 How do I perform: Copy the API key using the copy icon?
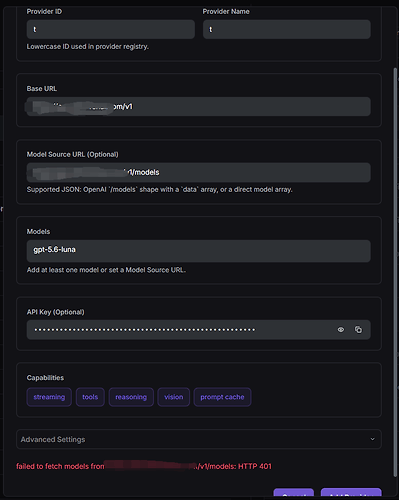(358, 330)
